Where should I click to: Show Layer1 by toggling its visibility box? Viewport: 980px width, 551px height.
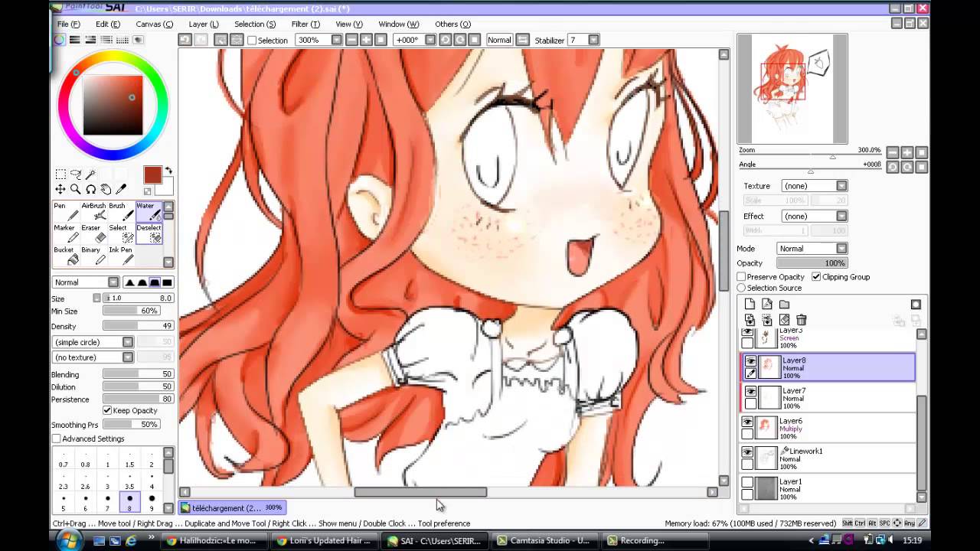click(747, 482)
